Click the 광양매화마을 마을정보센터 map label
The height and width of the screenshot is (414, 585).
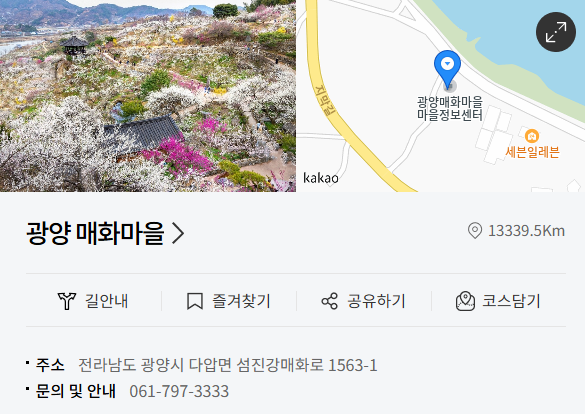(450, 108)
